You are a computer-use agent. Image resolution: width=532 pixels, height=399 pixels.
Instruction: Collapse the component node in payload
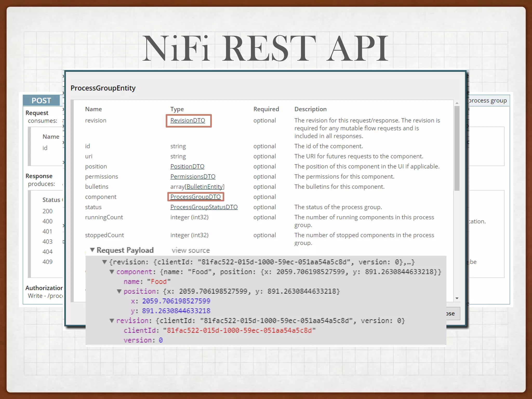(112, 272)
